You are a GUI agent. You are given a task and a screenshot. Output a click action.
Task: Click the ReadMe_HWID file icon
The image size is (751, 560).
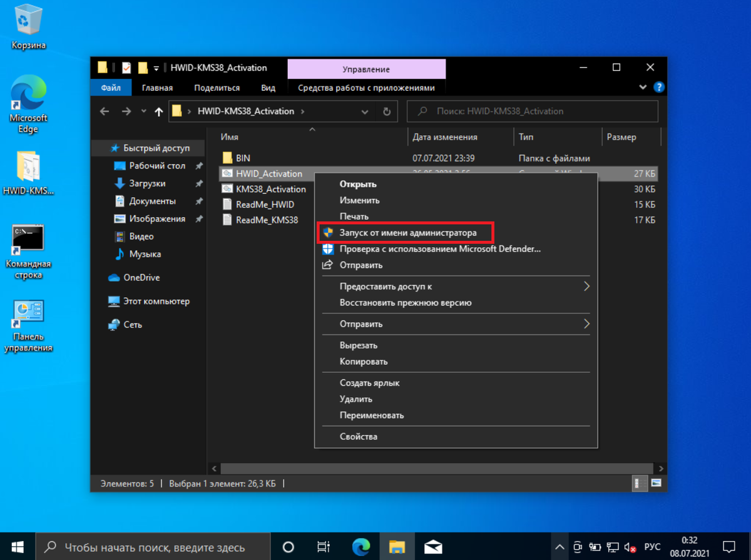tap(227, 205)
